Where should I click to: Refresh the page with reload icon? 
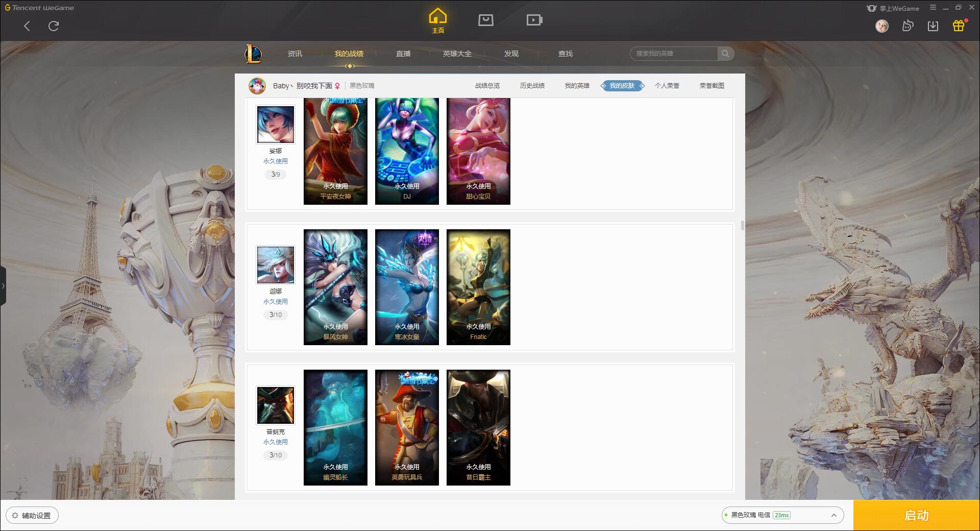(54, 26)
